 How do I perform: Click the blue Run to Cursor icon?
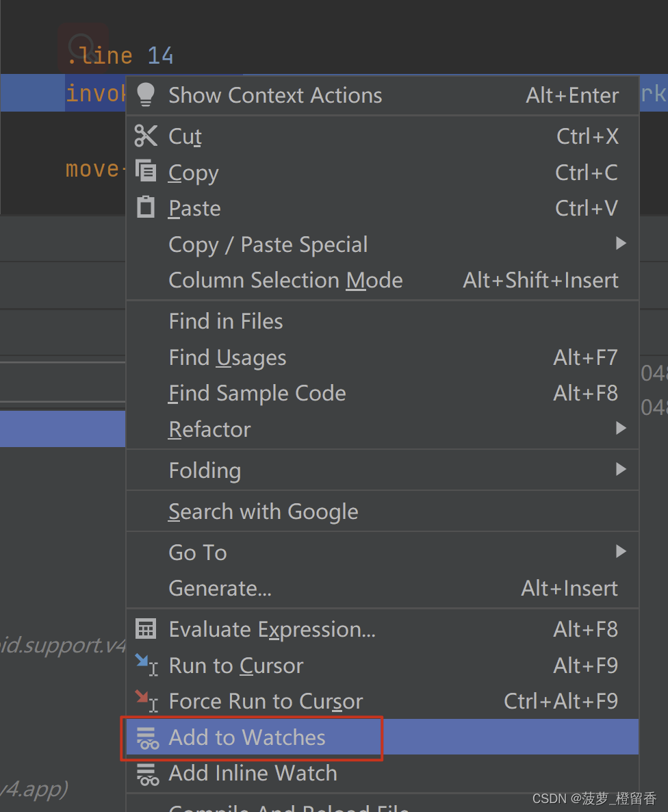pos(146,665)
